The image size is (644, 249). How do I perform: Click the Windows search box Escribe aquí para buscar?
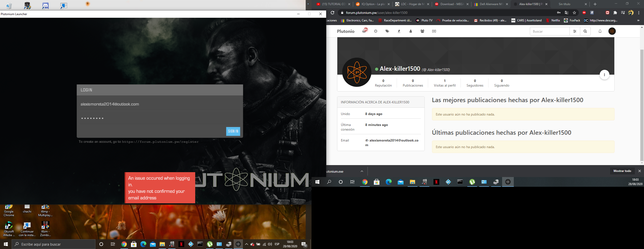54,244
